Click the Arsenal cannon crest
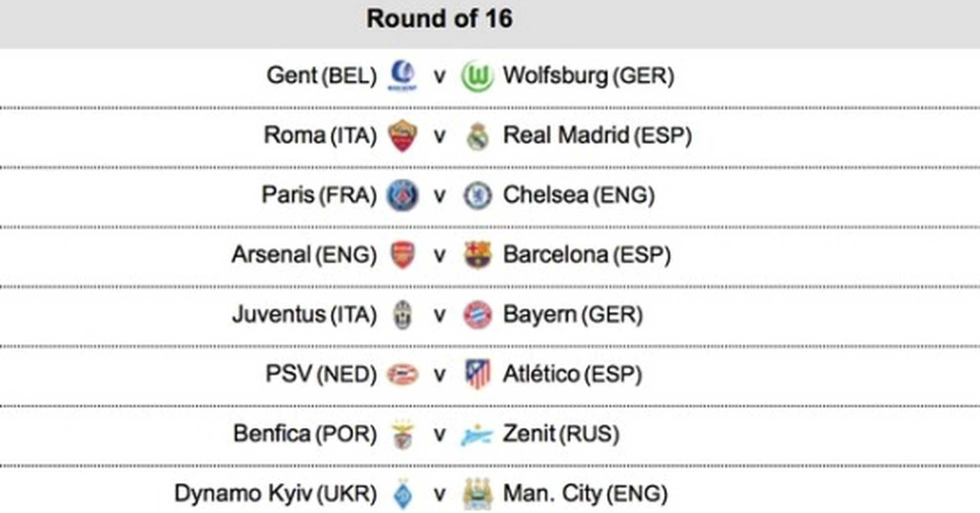The image size is (980, 513). click(402, 255)
